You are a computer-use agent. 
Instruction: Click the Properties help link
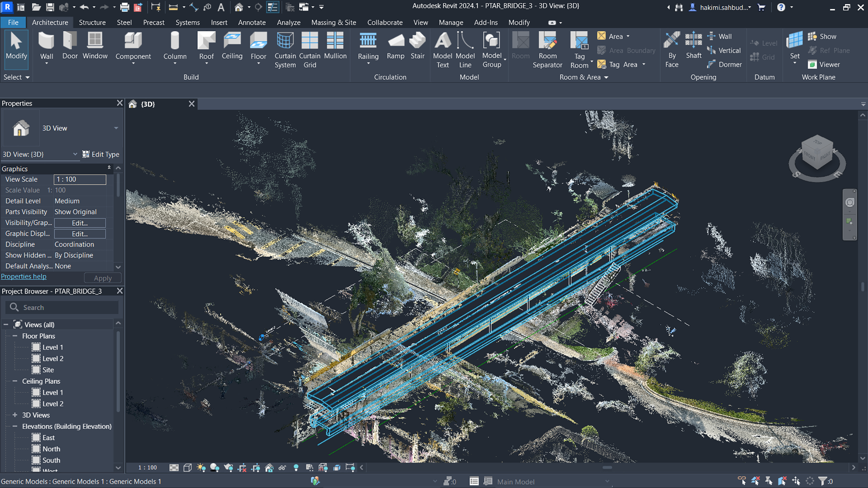23,277
